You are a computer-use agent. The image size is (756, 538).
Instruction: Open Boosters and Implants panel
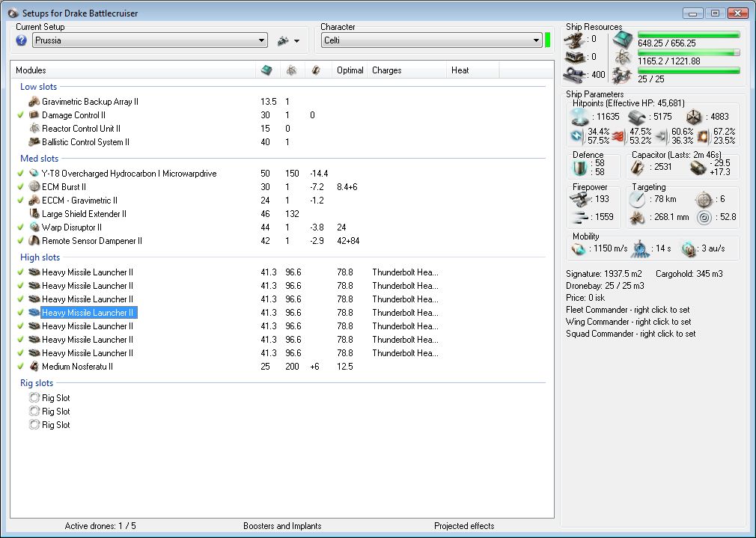(x=282, y=526)
